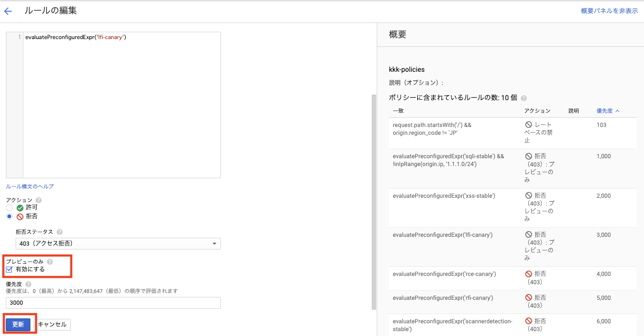
Task: Click the request.path.startsWith rule row text
Action: coord(432,129)
